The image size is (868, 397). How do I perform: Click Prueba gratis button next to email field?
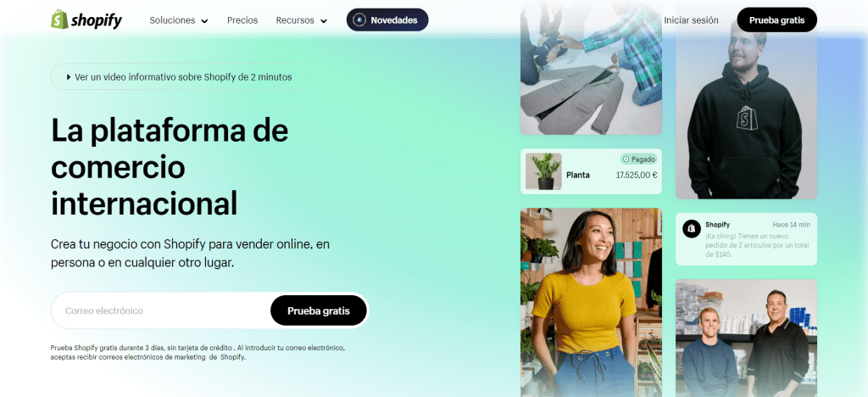[319, 310]
